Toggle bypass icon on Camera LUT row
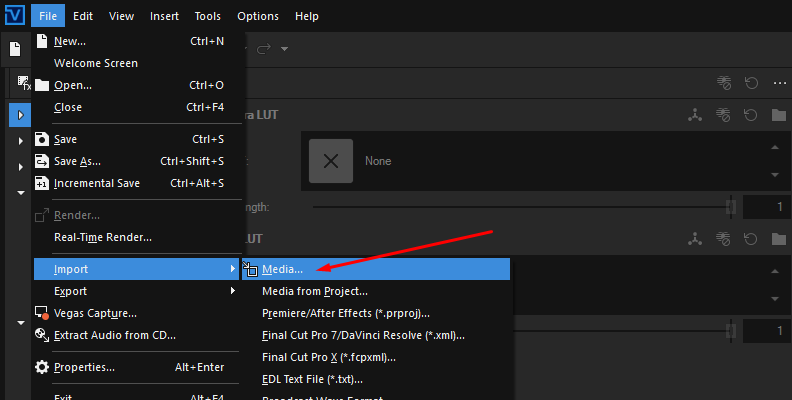Screen dimensions: 792x400 pos(723,115)
